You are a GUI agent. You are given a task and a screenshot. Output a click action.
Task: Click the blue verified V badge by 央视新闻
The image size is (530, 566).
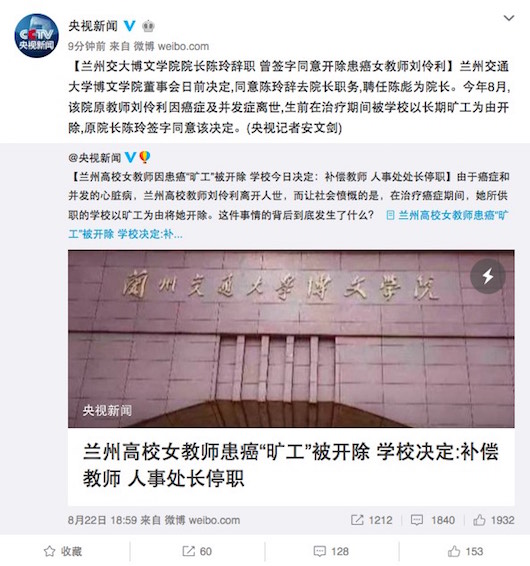point(130,26)
